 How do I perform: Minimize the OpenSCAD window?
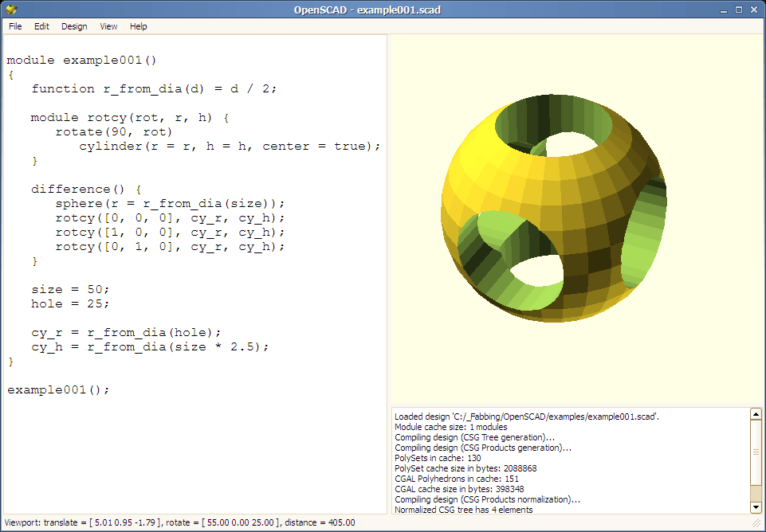tap(722, 10)
